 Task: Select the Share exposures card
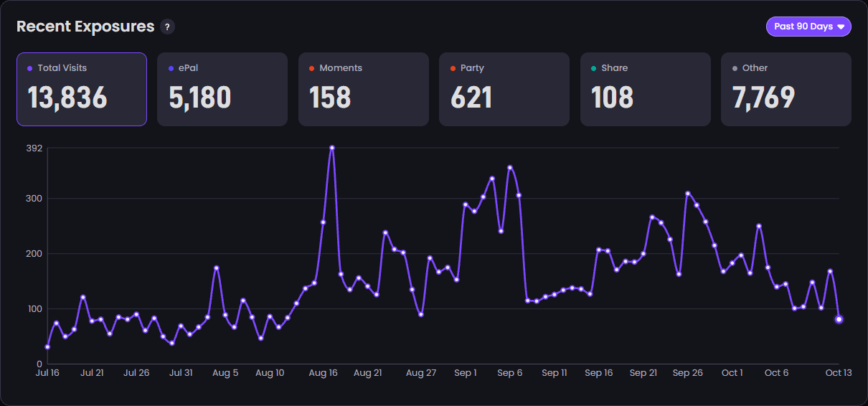coord(646,89)
